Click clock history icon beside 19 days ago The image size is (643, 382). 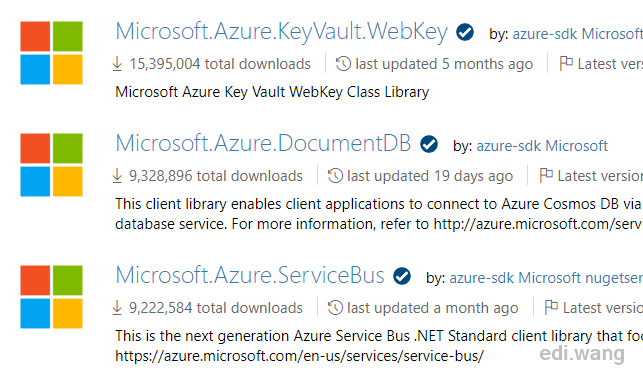(335, 175)
